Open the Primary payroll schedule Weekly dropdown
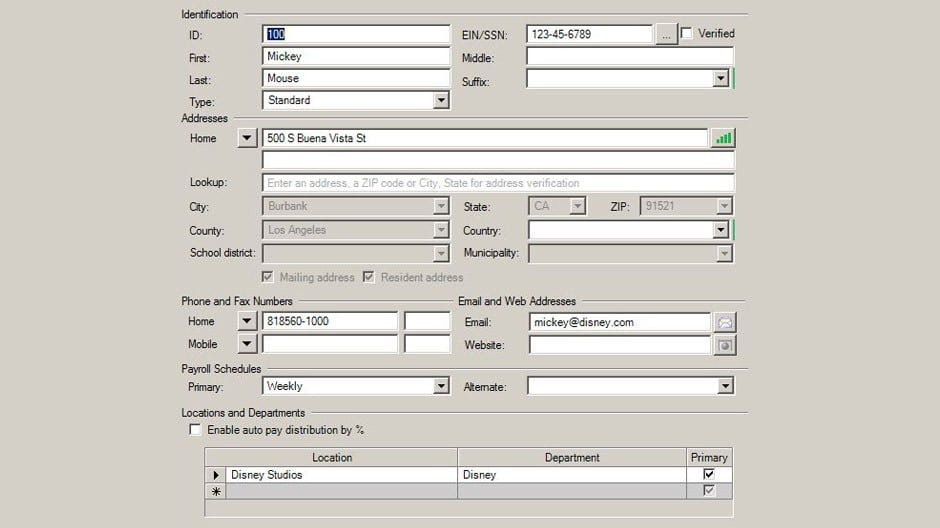Viewport: 940px width, 528px height. click(441, 386)
